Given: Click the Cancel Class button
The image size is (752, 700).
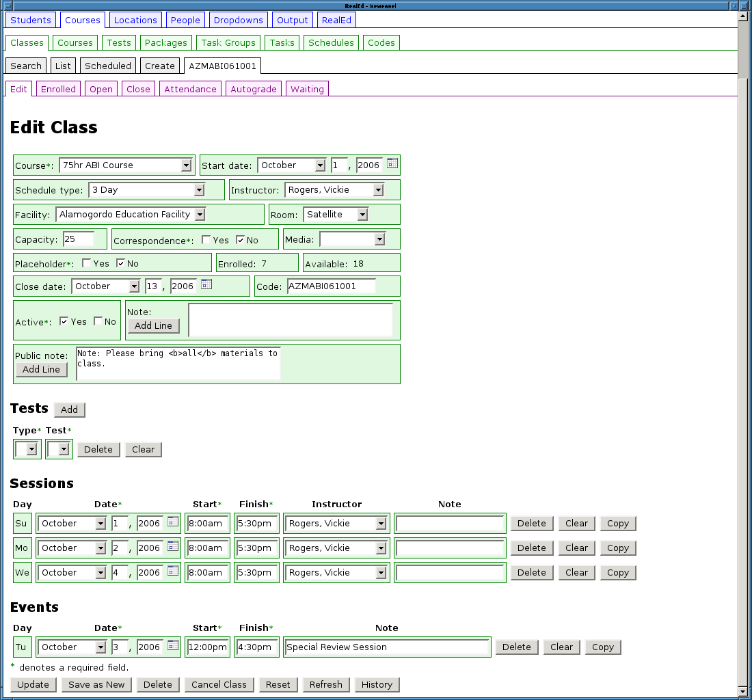Looking at the screenshot, I should (219, 684).
